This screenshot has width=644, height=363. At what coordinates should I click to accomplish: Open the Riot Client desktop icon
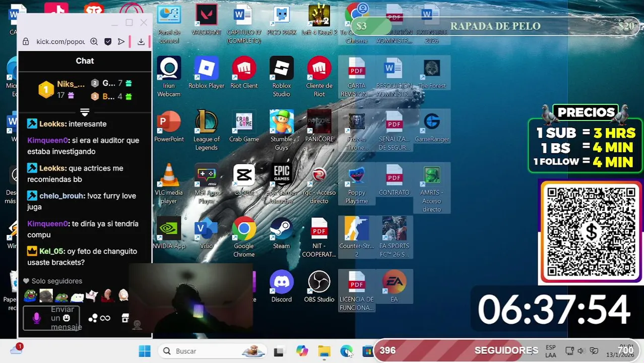[244, 73]
